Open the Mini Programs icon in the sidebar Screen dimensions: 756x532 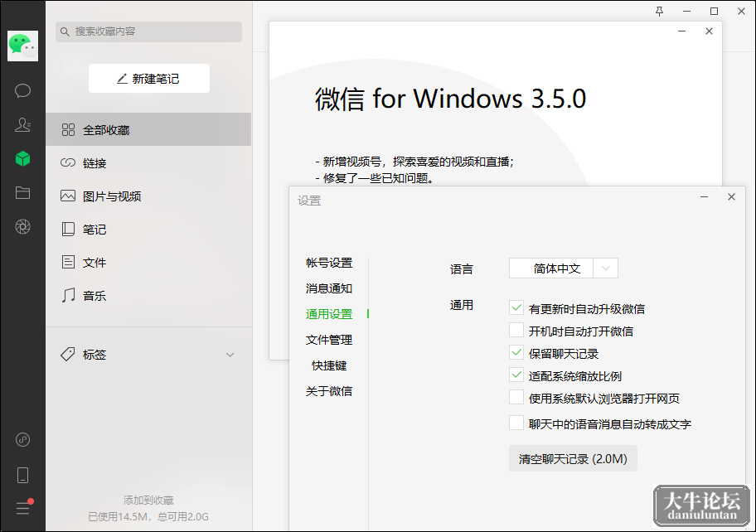[22, 439]
